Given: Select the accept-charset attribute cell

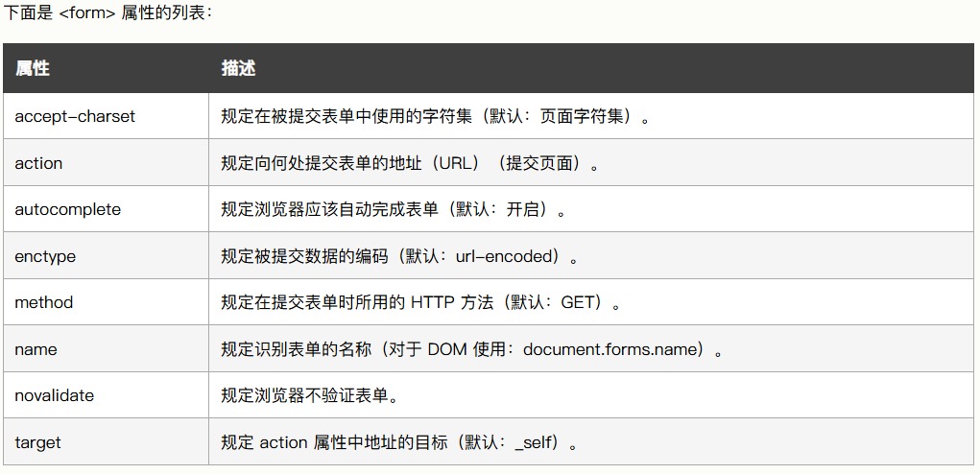Looking at the screenshot, I should pyautogui.click(x=75, y=116).
